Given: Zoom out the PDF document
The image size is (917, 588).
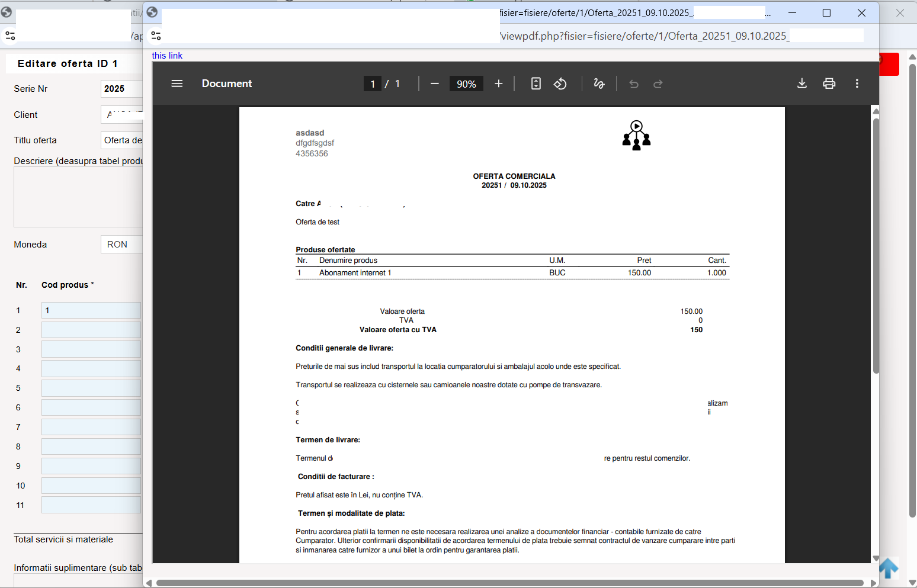Looking at the screenshot, I should click(435, 83).
